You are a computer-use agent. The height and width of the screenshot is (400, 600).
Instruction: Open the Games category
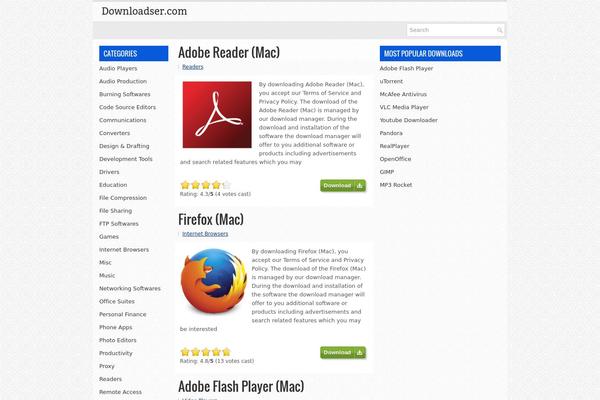pyautogui.click(x=109, y=237)
